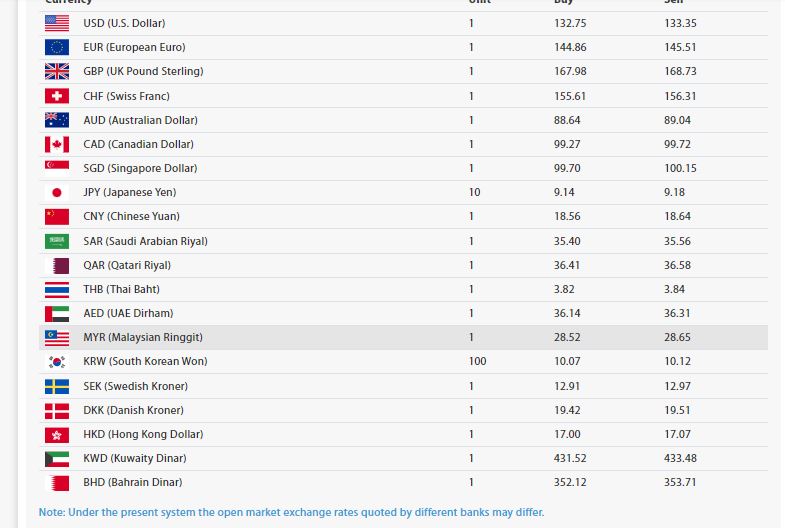Click the Japanese flag icon

(57, 192)
